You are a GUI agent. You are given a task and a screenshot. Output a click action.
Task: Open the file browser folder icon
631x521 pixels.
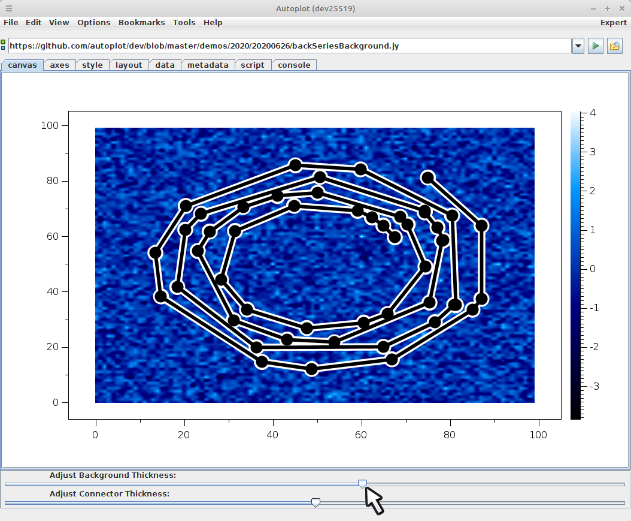615,46
